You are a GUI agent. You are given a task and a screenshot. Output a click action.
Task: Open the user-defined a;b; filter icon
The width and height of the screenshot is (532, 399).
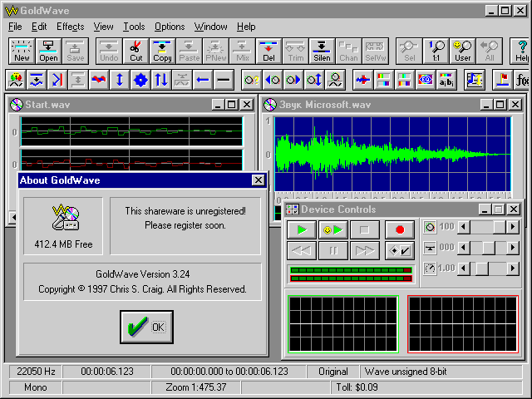click(446, 80)
